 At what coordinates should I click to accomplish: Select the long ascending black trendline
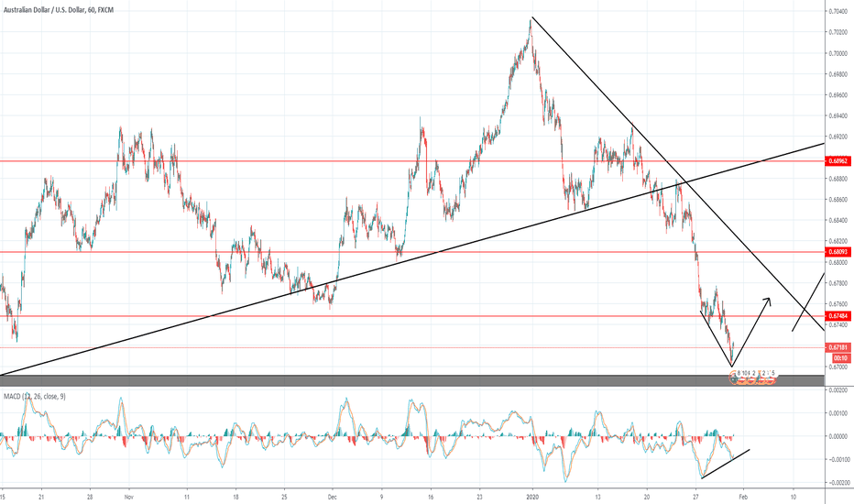(411, 259)
